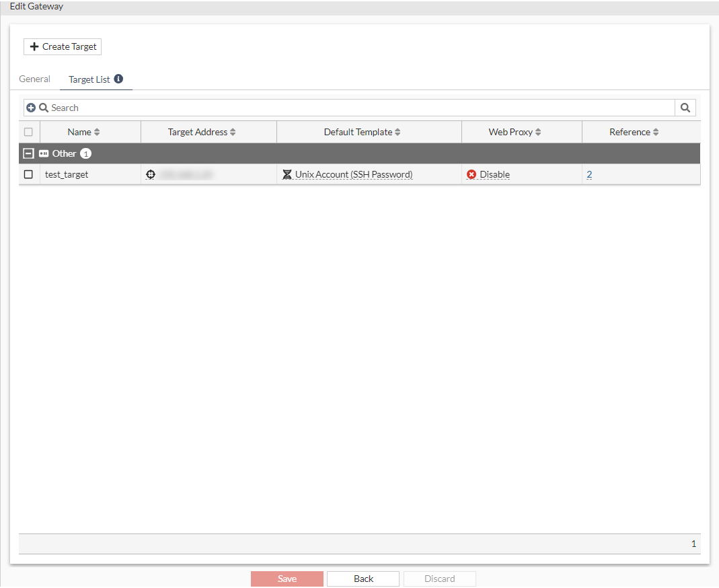Screen dimensions: 719x588
Task: Open the Unix Account (SSH Password) template link
Action: 352,174
